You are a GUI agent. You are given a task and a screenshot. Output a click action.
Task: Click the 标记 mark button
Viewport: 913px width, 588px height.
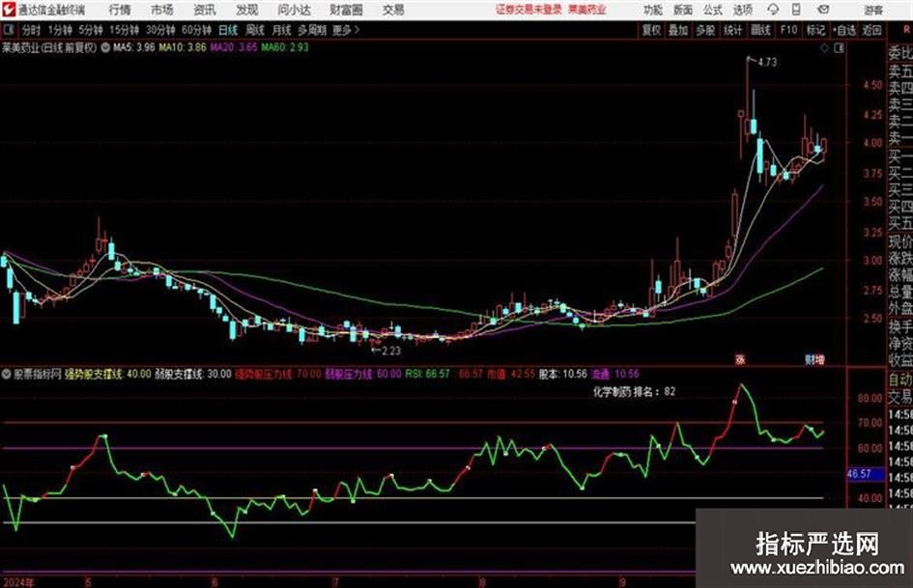click(815, 30)
